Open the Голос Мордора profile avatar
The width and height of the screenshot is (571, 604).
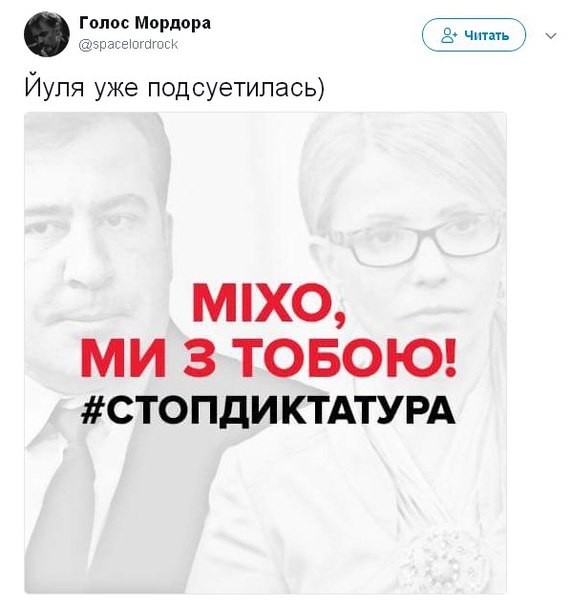click(47, 34)
